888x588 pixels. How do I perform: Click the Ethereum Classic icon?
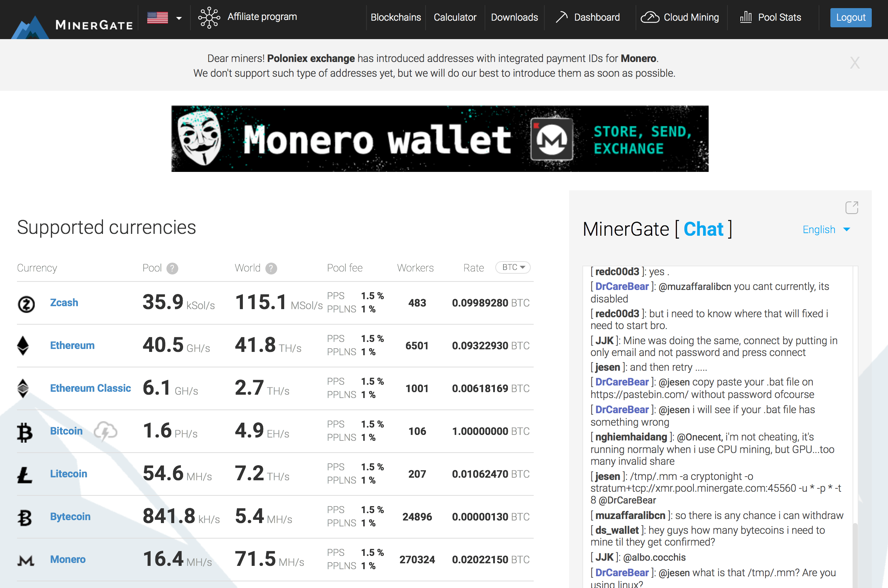point(23,388)
